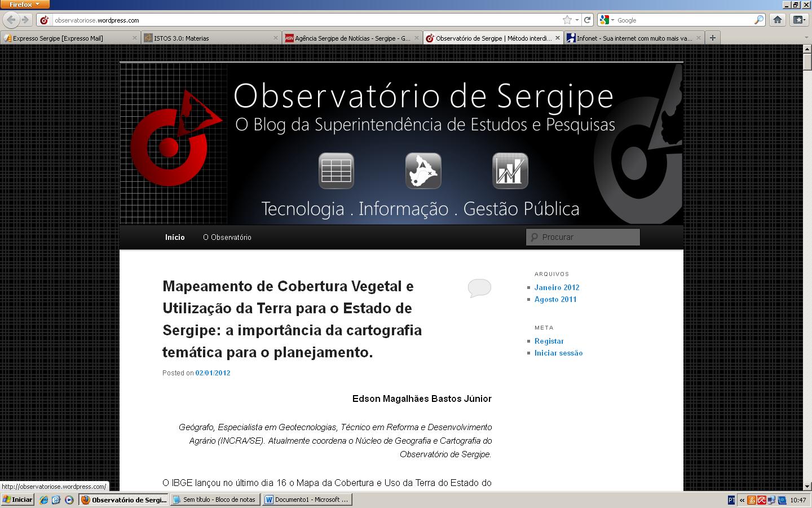Open the Firefox Home button
The height and width of the screenshot is (508, 812).
click(x=778, y=20)
